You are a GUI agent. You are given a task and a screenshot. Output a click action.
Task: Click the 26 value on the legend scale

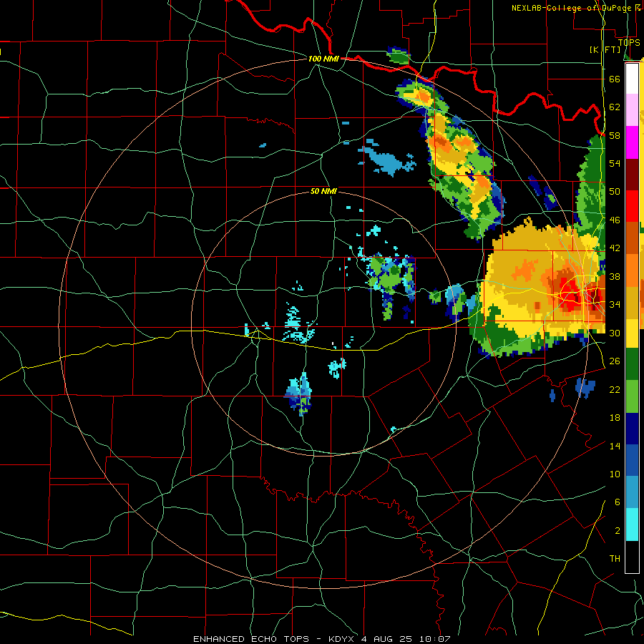(x=615, y=361)
